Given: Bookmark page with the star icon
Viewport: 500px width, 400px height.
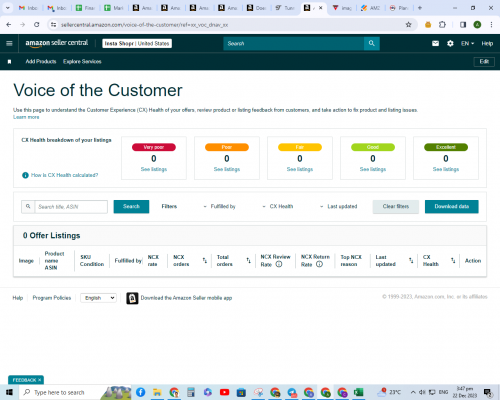Looking at the screenshot, I should click(x=408, y=25).
